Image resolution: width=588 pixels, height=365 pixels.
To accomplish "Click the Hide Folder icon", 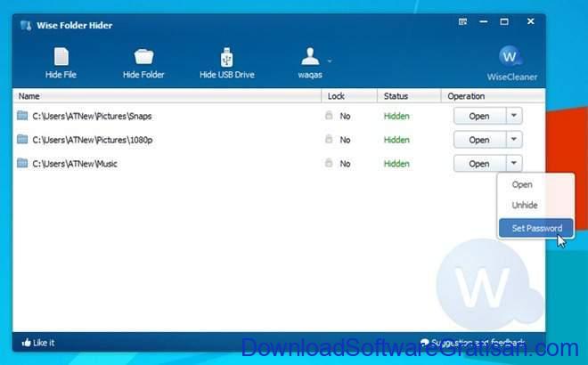I will pos(144,57).
